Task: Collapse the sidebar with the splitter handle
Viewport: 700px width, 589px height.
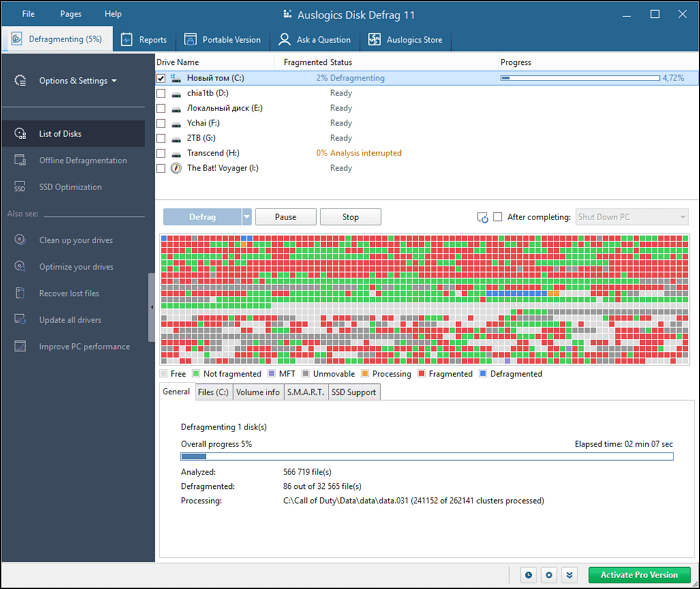Action: pos(152,308)
